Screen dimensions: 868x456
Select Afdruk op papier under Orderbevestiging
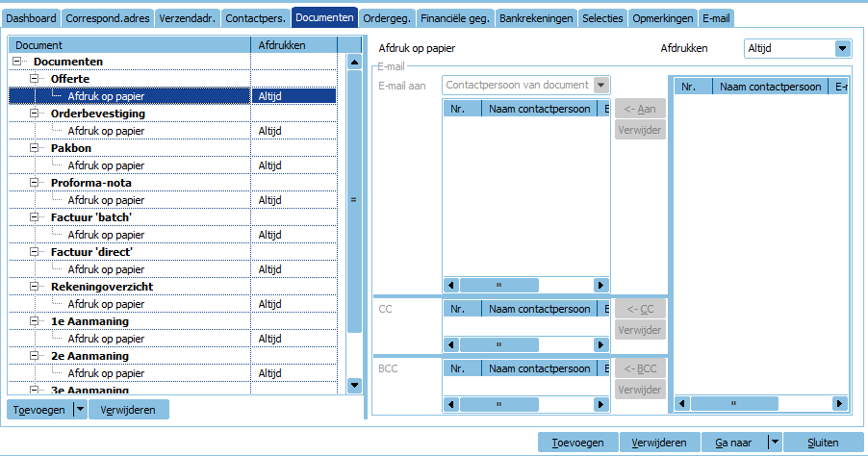[x=106, y=131]
